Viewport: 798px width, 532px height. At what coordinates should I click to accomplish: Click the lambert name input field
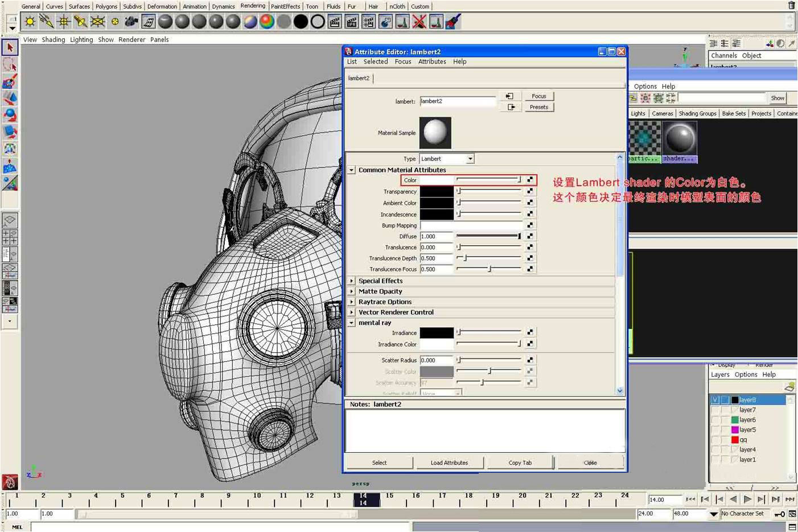click(458, 101)
